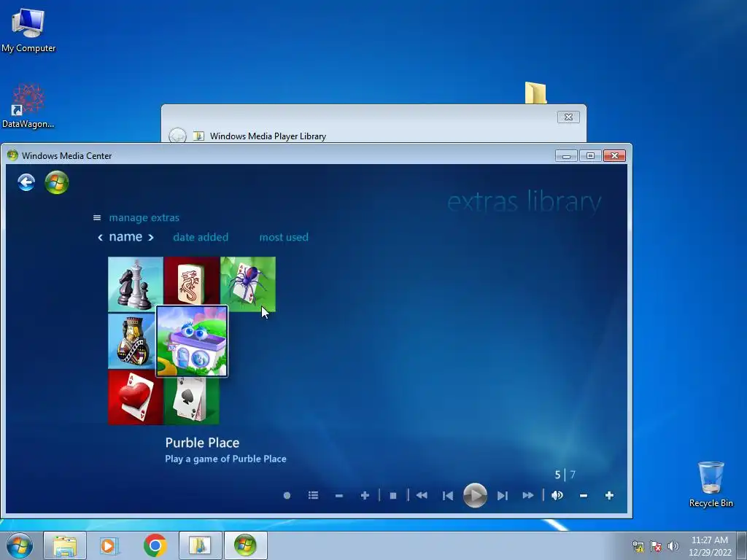
Task: Open the highlighted Purble Place tile
Action: tap(192, 341)
